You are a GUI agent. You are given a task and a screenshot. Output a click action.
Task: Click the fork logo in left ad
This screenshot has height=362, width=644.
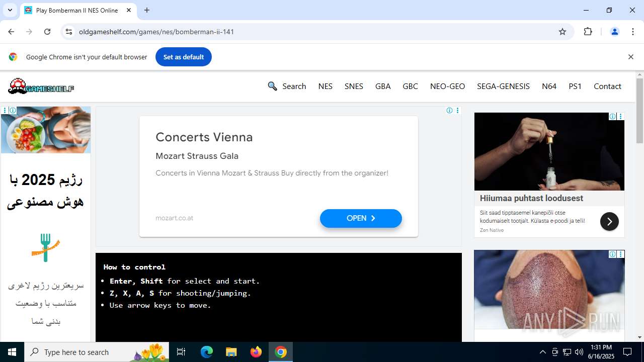point(45,247)
